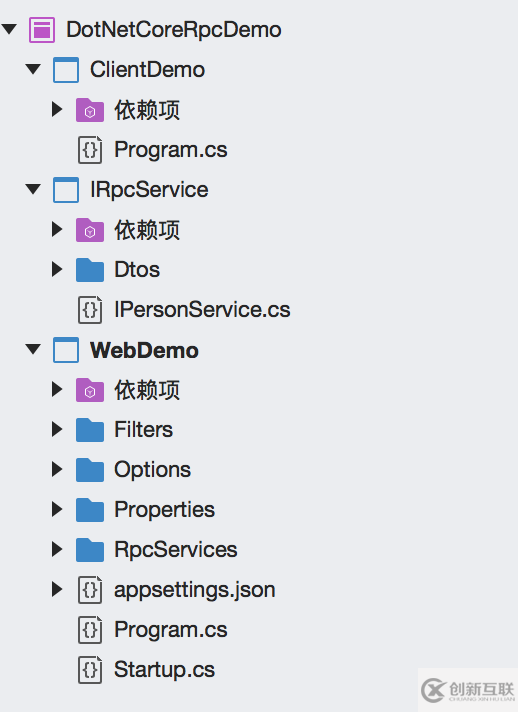Screen dimensions: 518x712
Task: Select the Options folder label
Action: click(153, 470)
